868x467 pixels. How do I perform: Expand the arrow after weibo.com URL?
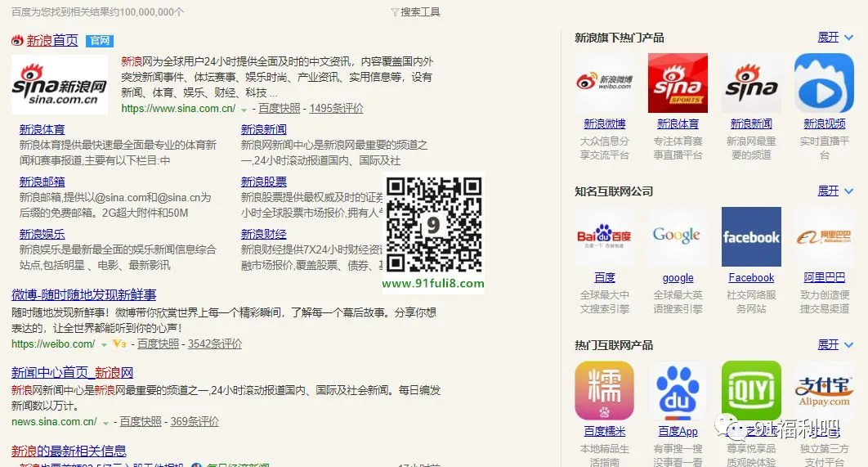(104, 344)
